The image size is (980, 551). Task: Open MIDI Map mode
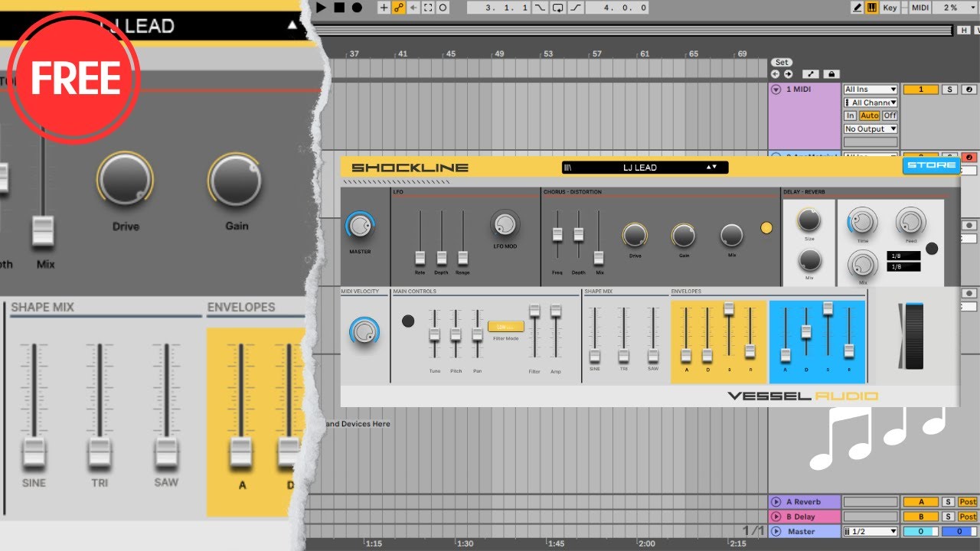click(921, 8)
